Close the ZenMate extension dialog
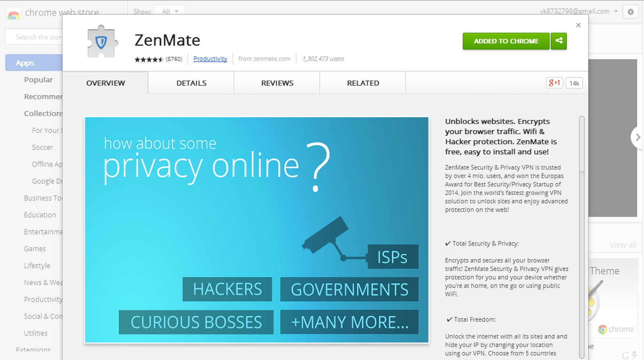The width and height of the screenshot is (644, 360). (x=578, y=25)
